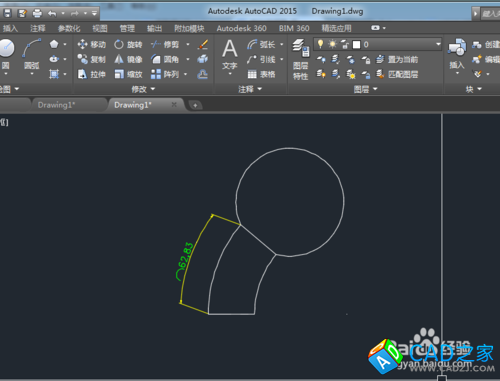The height and width of the screenshot is (381, 500).
Task: Click Match Layer (匹配图层) button
Action: pos(397,74)
